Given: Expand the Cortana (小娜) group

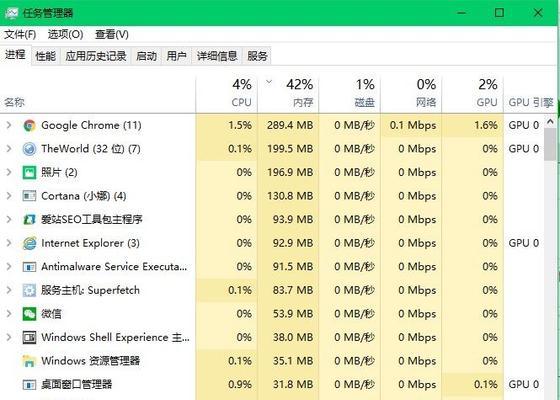Looking at the screenshot, I should [9, 196].
